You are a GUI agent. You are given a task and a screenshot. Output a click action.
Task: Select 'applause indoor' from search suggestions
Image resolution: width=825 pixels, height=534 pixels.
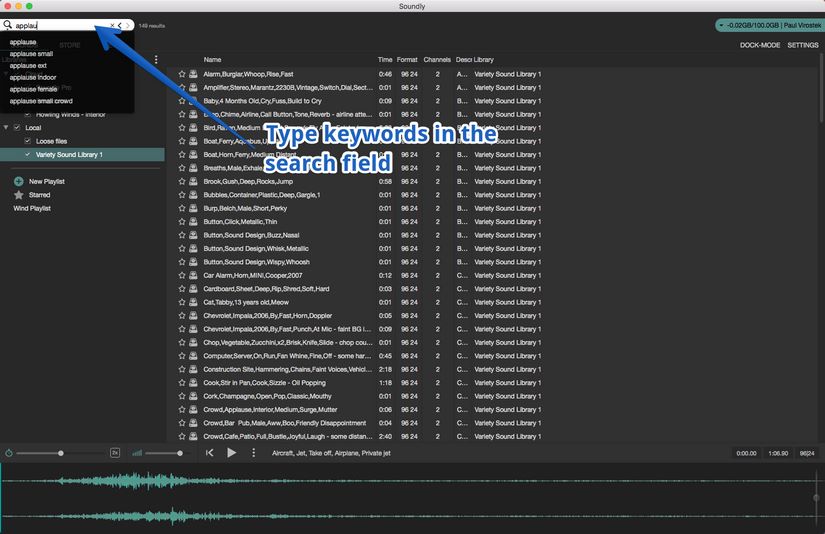coord(33,77)
